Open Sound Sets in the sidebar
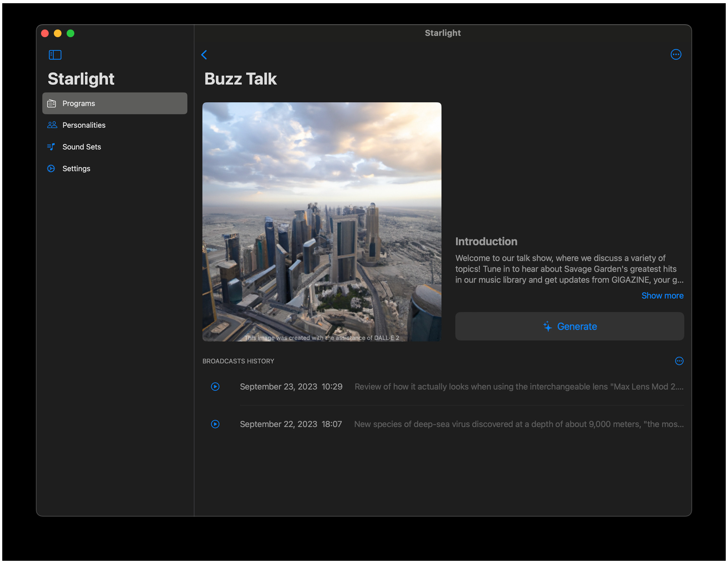The width and height of the screenshot is (728, 564). (82, 147)
